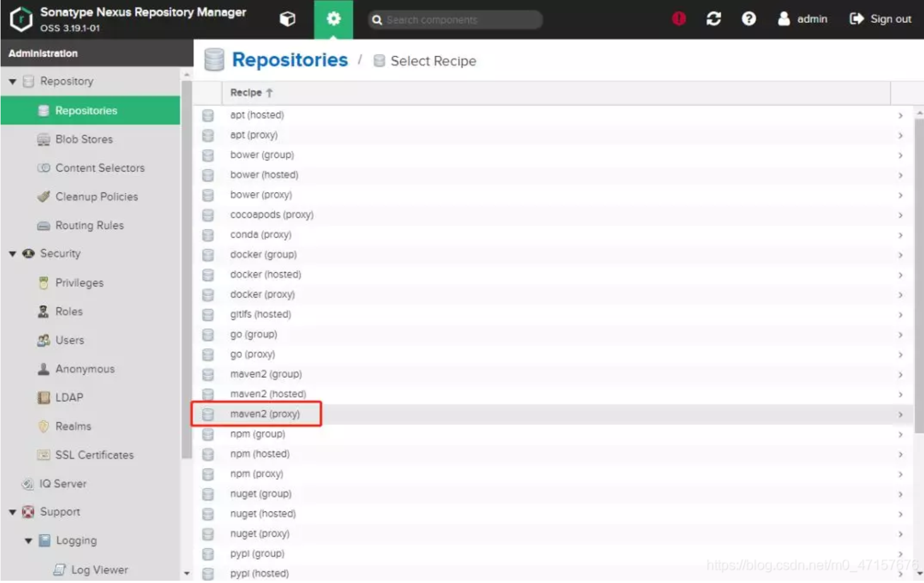Open the Browse cube icon in header

tap(288, 19)
